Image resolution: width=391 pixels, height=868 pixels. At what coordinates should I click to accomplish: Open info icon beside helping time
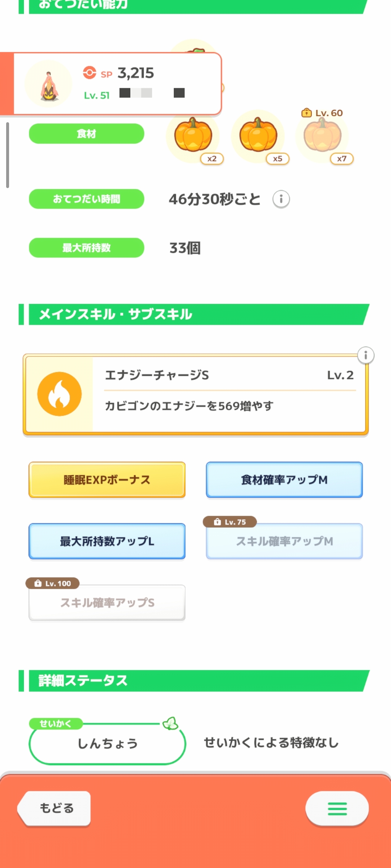[x=281, y=199]
